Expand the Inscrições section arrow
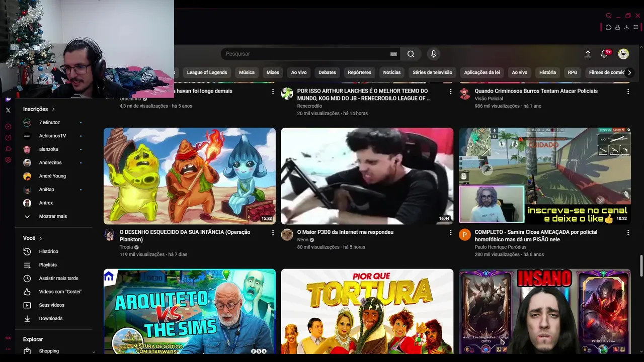The image size is (644, 362). pos(53,109)
